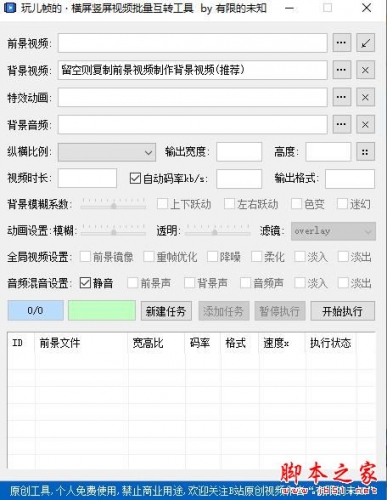387x500 pixels.
Task: Click the 格式 column header
Action: pos(240,343)
